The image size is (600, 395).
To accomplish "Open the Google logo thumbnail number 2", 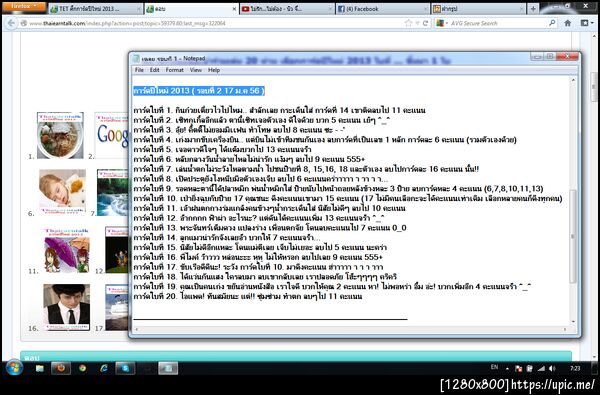I will point(111,135).
